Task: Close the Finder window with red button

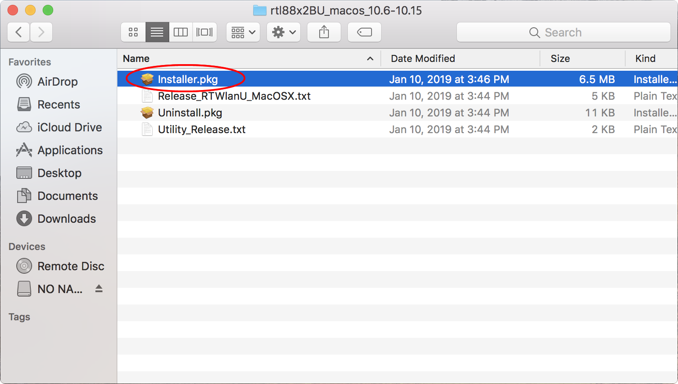Action: [x=13, y=10]
